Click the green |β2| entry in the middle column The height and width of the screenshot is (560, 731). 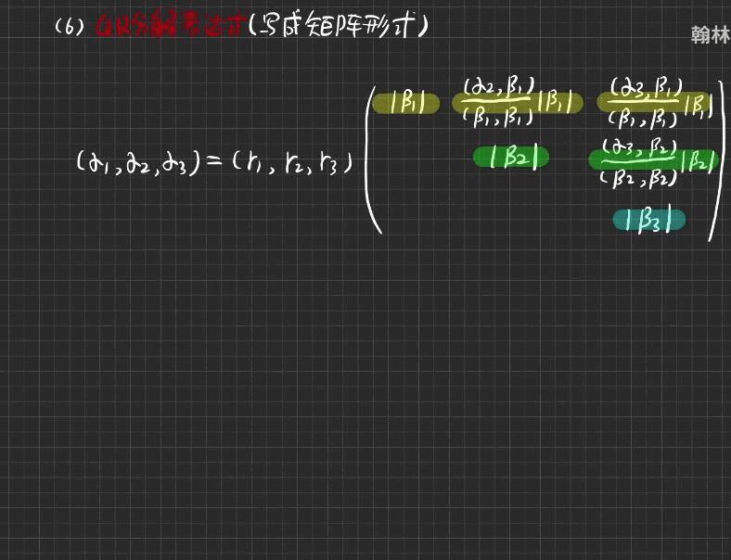(511, 157)
